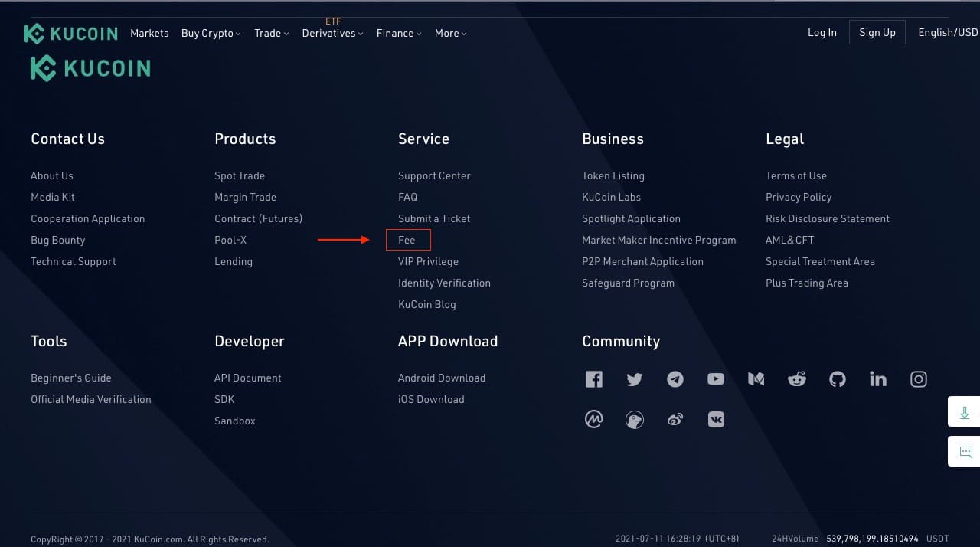
Task: Open KuCoin's GitHub icon
Action: (837, 378)
